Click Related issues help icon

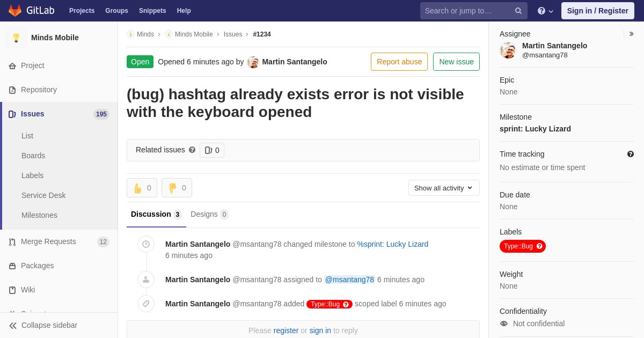(x=192, y=150)
